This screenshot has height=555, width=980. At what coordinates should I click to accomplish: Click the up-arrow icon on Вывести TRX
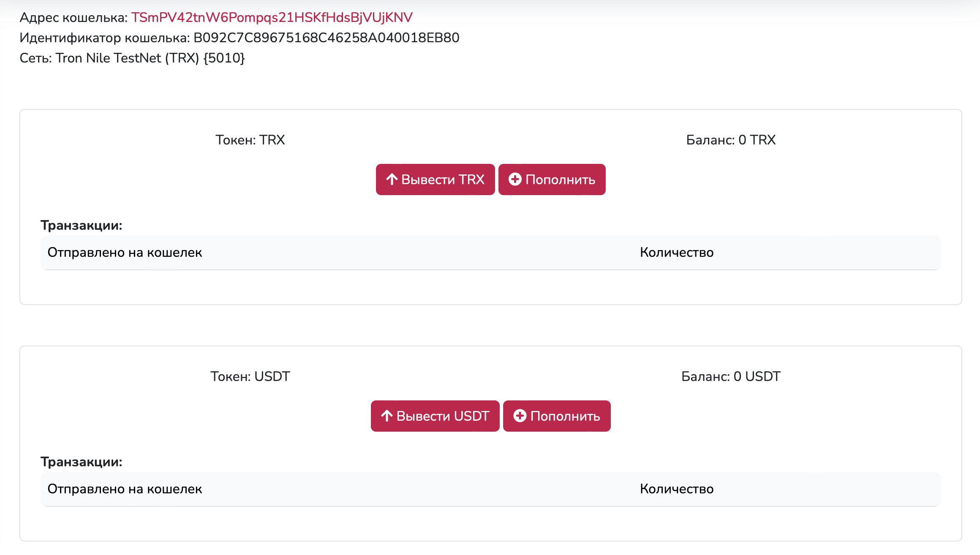point(392,180)
